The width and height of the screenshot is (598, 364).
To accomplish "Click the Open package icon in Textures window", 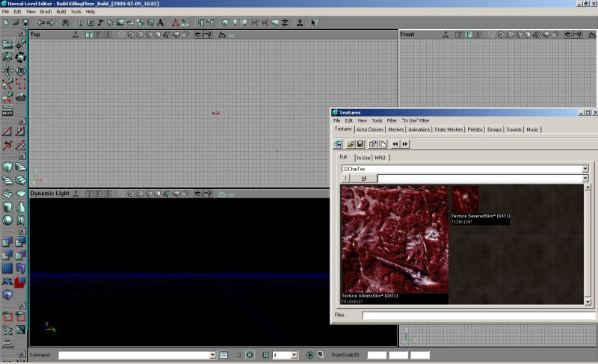I will pos(350,144).
